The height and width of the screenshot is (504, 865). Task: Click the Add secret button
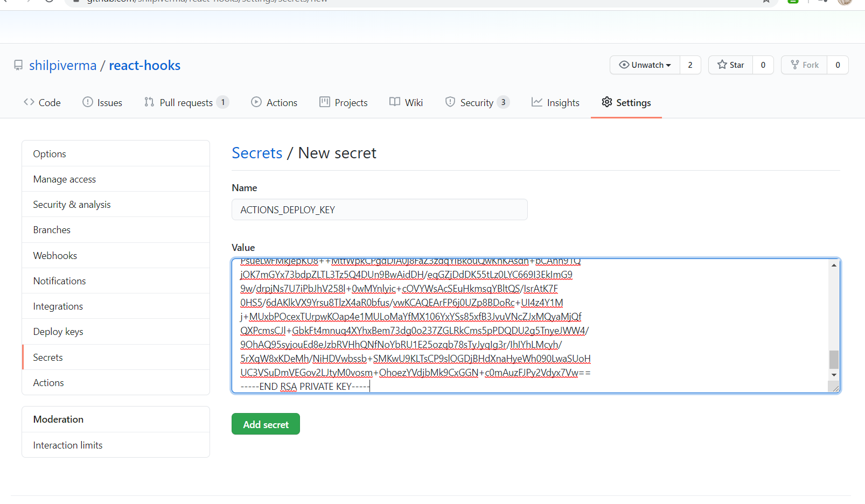(266, 424)
